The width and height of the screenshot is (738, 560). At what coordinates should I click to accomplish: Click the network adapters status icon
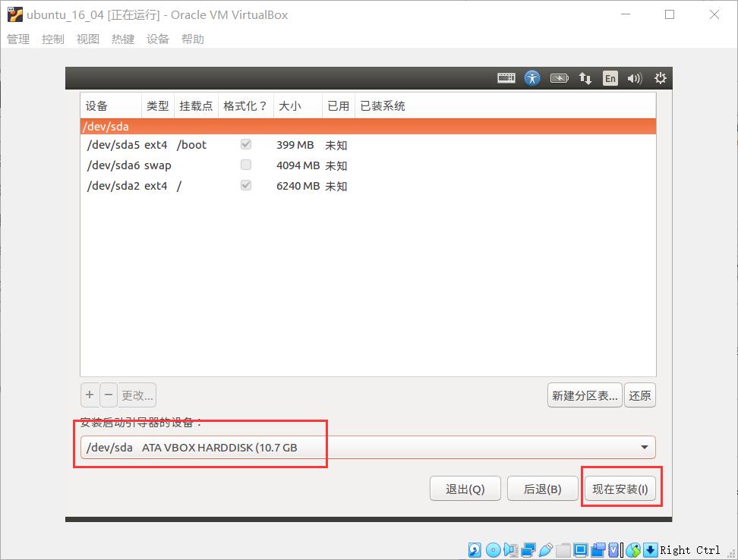click(x=528, y=549)
